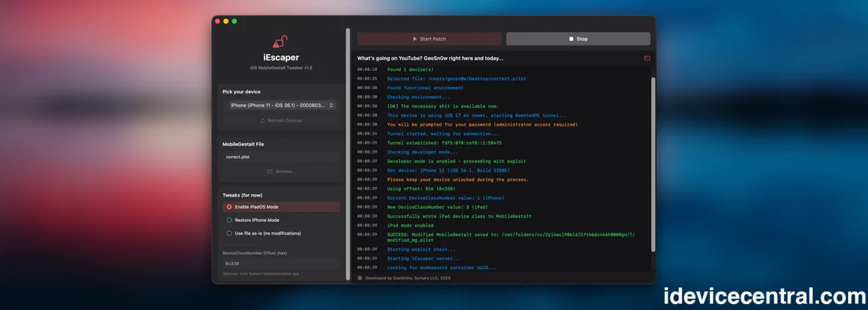This screenshot has height=310, width=868.
Task: Click the iEscaper padlock logo icon
Action: pyautogui.click(x=280, y=42)
